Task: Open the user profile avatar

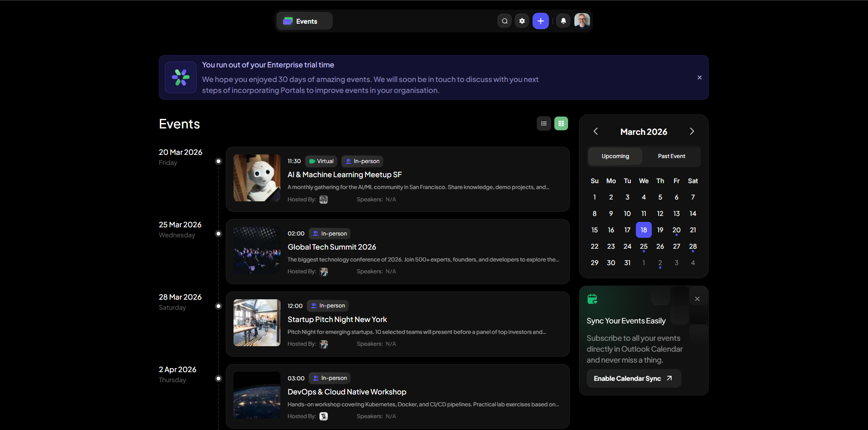Action: click(582, 21)
